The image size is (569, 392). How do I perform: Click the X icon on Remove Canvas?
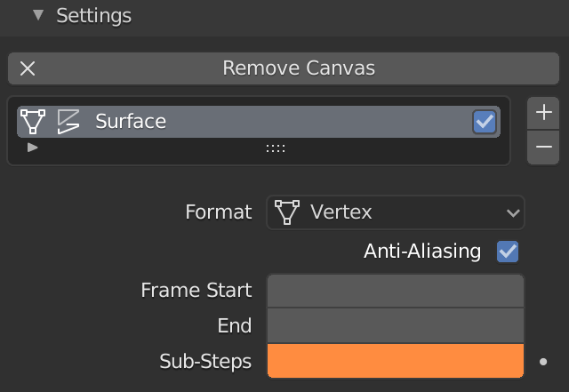coord(28,68)
